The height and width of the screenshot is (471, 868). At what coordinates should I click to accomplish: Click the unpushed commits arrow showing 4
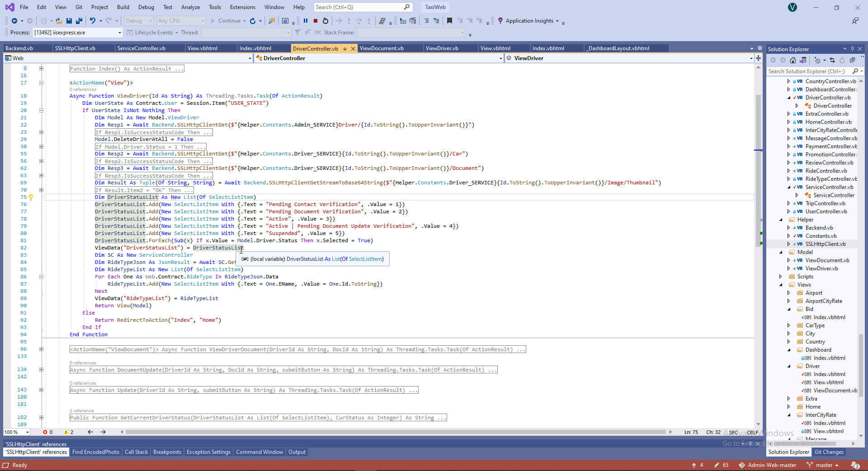pyautogui.click(x=697, y=465)
